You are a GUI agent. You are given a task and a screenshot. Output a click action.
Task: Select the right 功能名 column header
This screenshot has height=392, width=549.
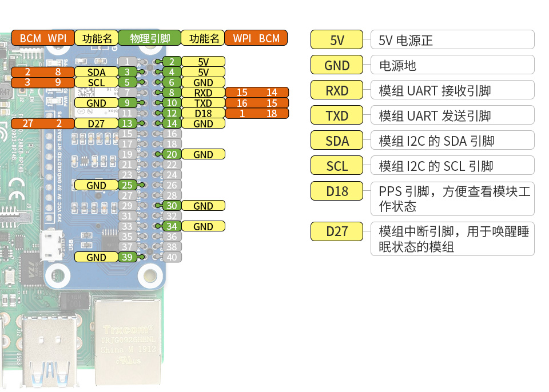point(203,38)
